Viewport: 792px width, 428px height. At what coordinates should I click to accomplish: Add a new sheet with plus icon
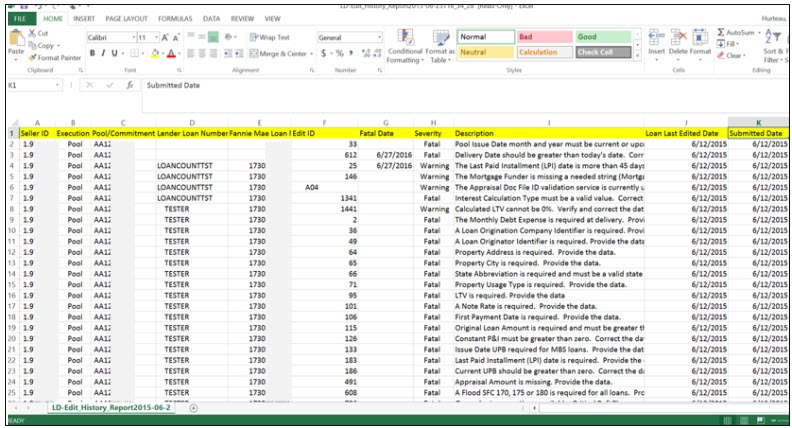coord(193,408)
